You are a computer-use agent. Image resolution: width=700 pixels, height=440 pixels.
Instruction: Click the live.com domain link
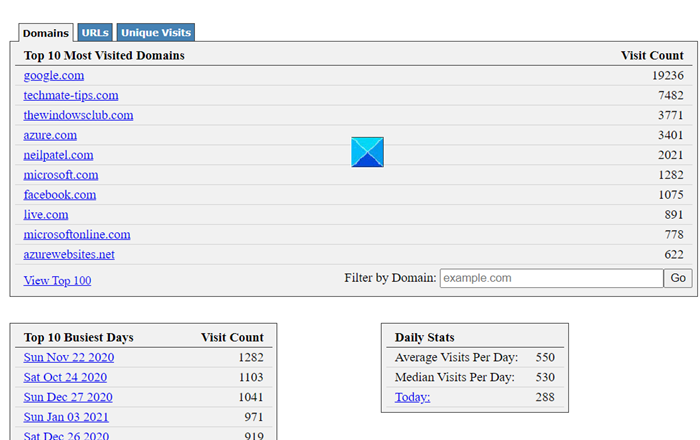tap(46, 214)
